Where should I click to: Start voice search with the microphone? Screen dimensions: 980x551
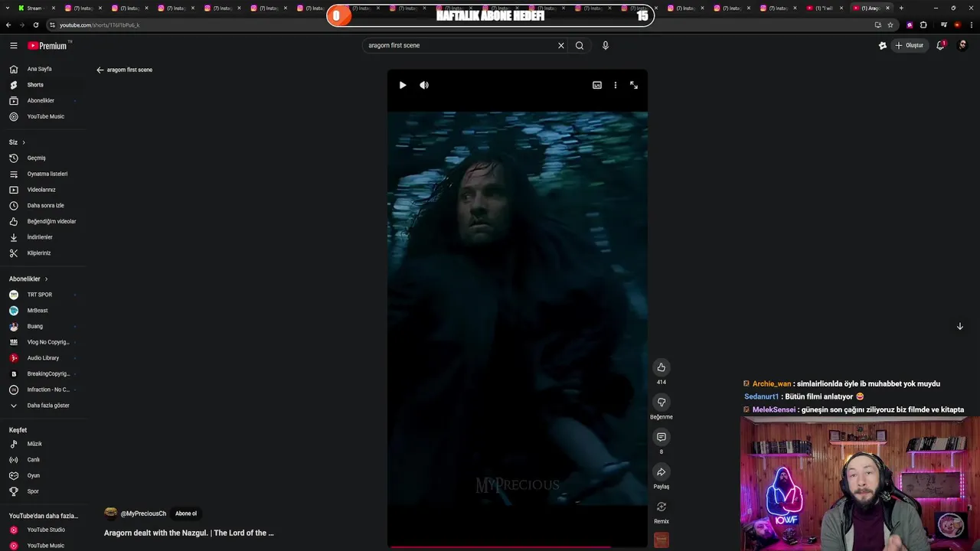(x=606, y=45)
